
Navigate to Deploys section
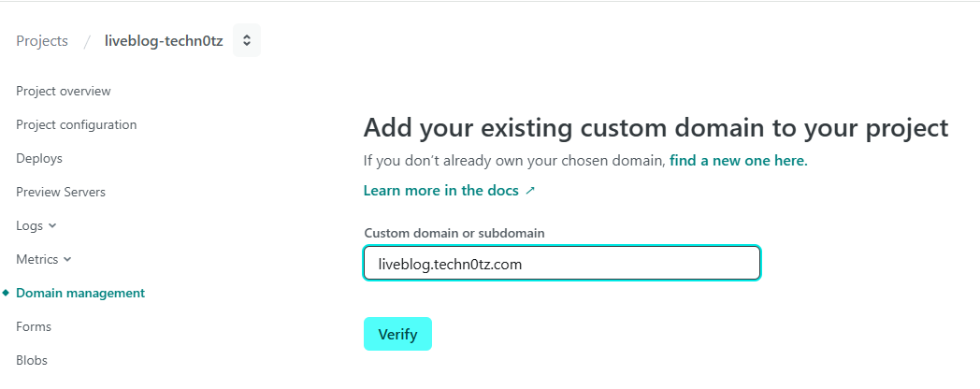pos(39,158)
